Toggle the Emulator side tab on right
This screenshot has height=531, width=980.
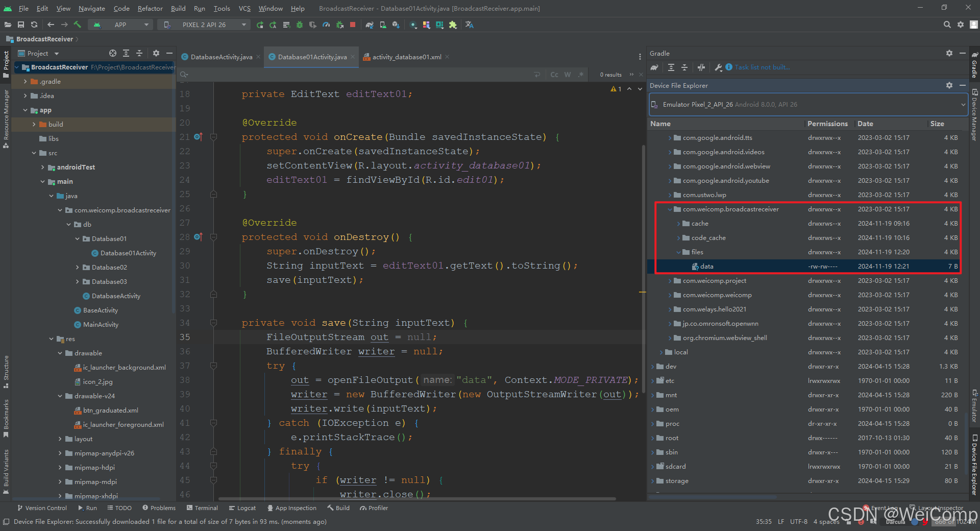[974, 407]
